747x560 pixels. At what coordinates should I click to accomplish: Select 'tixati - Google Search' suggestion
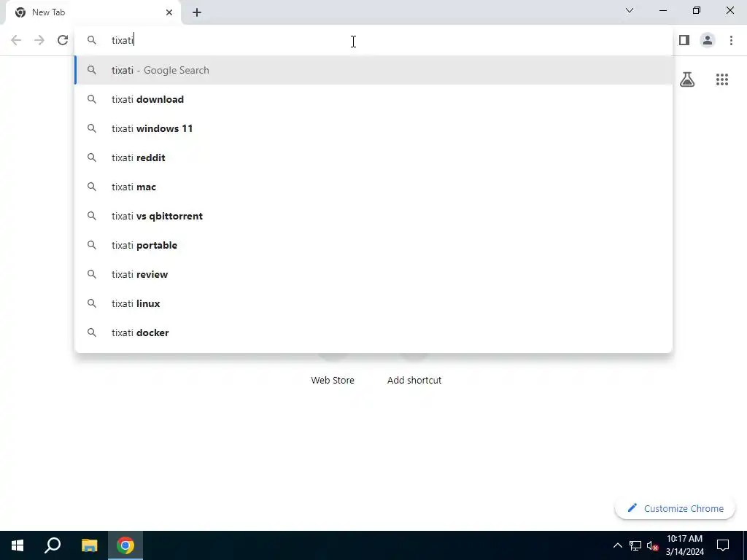pyautogui.click(x=373, y=70)
